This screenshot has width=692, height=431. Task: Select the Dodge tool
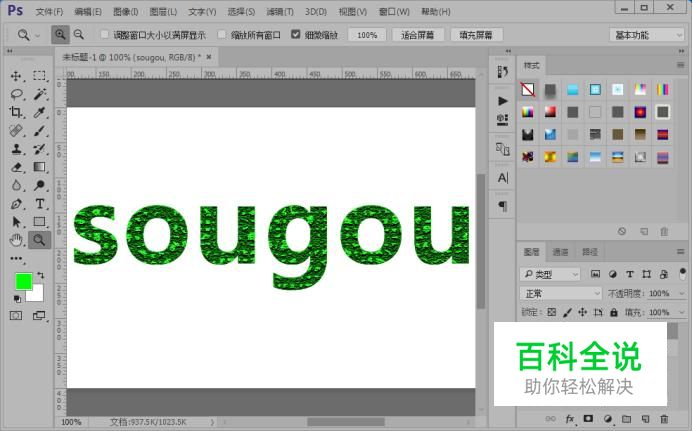tap(39, 185)
